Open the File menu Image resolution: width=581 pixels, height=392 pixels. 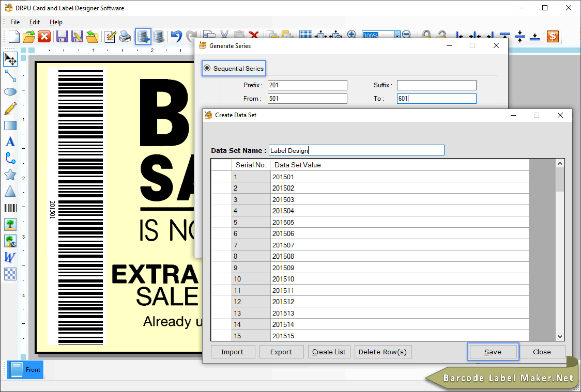point(15,22)
